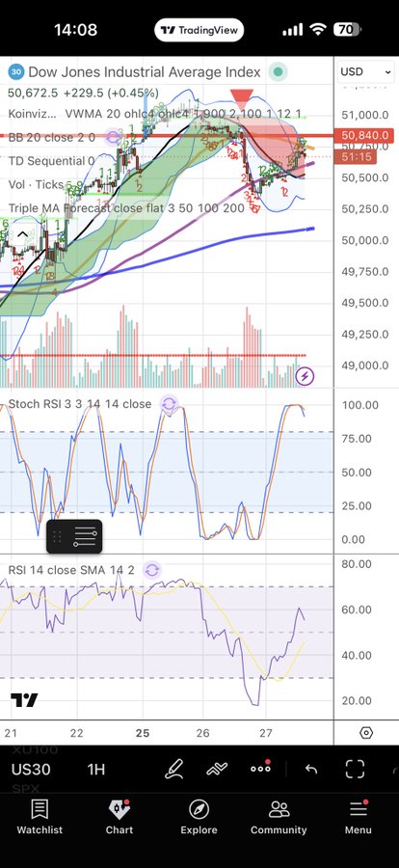Image resolution: width=399 pixels, height=868 pixels.
Task: Open the US30 symbol search
Action: [31, 769]
